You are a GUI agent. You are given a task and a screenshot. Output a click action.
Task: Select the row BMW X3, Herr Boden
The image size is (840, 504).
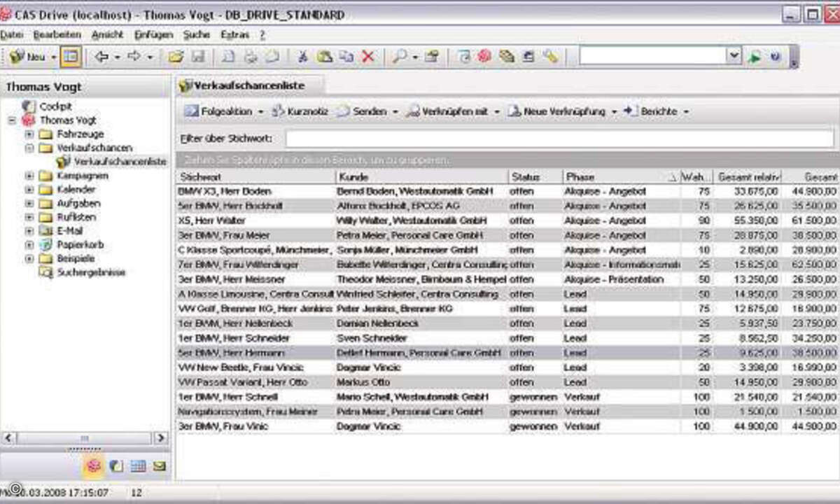(507, 191)
